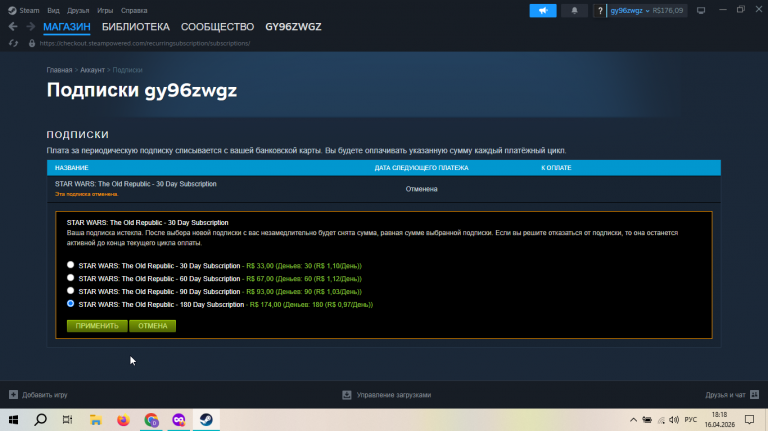Open Friends and chat icon
Image resolution: width=768 pixels, height=431 pixels.
pos(754,394)
